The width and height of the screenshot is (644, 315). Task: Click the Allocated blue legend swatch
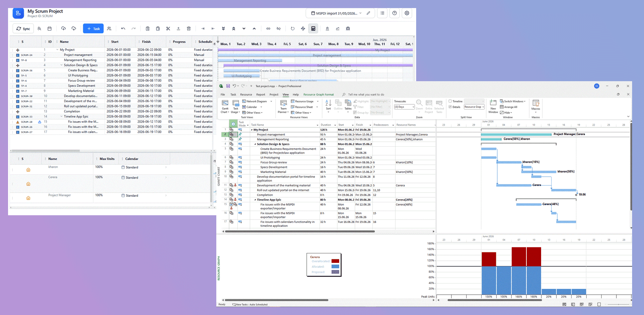pos(335,267)
